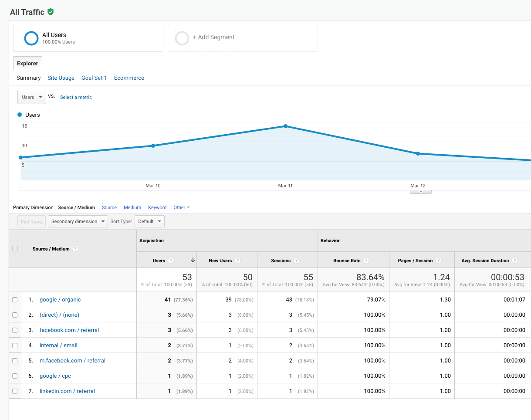Switch to the Site Usage tab
The height and width of the screenshot is (420, 531).
(61, 78)
